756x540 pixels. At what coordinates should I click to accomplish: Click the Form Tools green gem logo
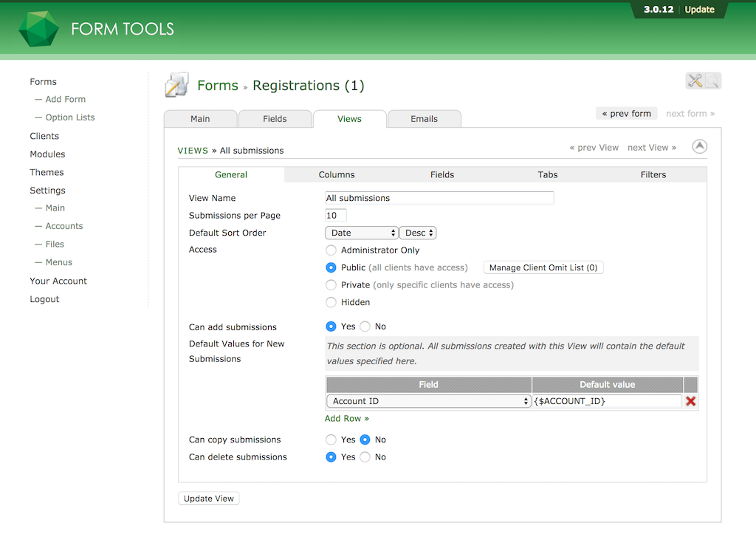[x=38, y=29]
